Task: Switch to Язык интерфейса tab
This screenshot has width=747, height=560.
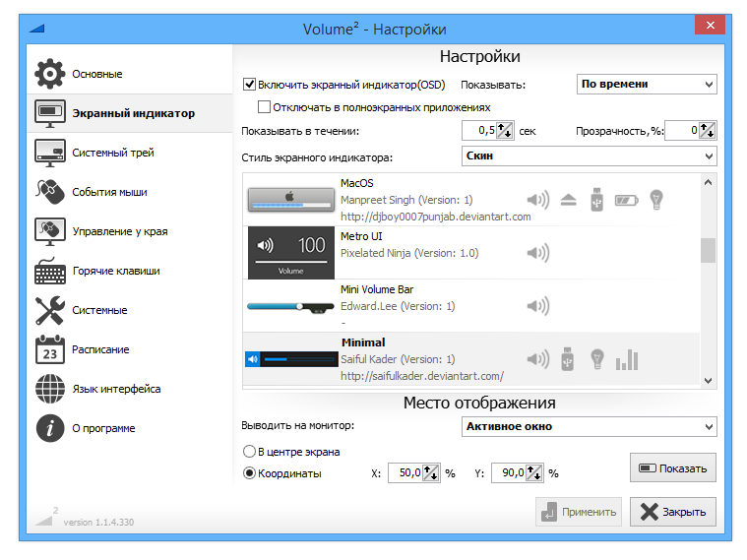Action: coord(130,389)
